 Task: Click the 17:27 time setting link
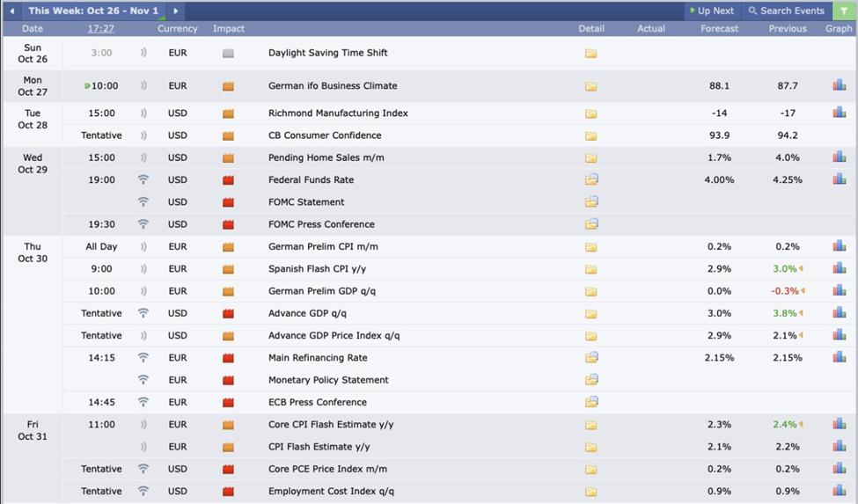101,28
